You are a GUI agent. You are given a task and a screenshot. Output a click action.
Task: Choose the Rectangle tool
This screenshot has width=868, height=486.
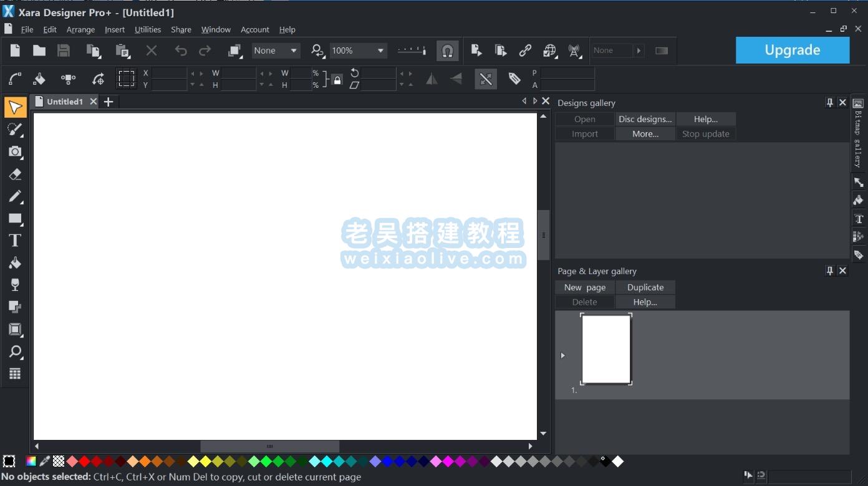pyautogui.click(x=16, y=218)
